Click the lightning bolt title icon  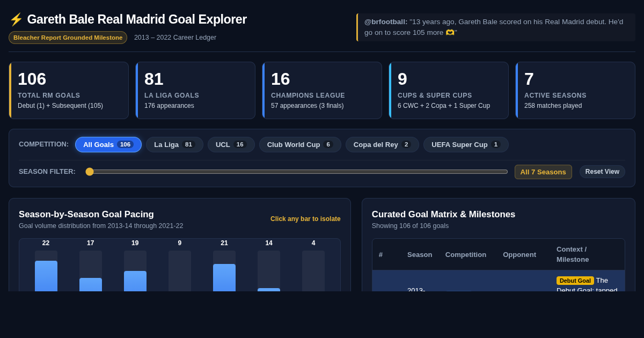pyautogui.click(x=16, y=19)
